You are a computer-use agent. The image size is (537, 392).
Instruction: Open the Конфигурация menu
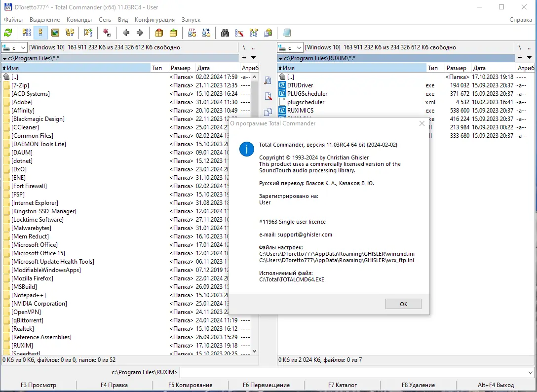pyautogui.click(x=154, y=20)
